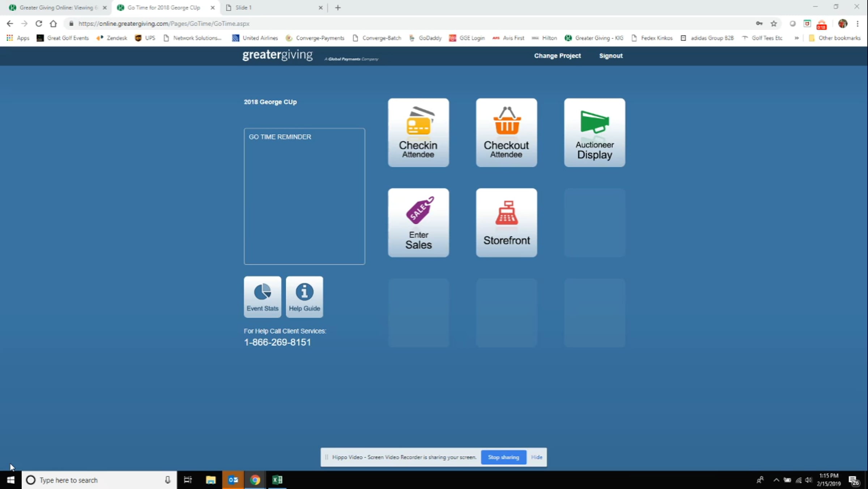The width and height of the screenshot is (868, 489).
Task: Open the Enter Sales tag tile
Action: (x=418, y=222)
